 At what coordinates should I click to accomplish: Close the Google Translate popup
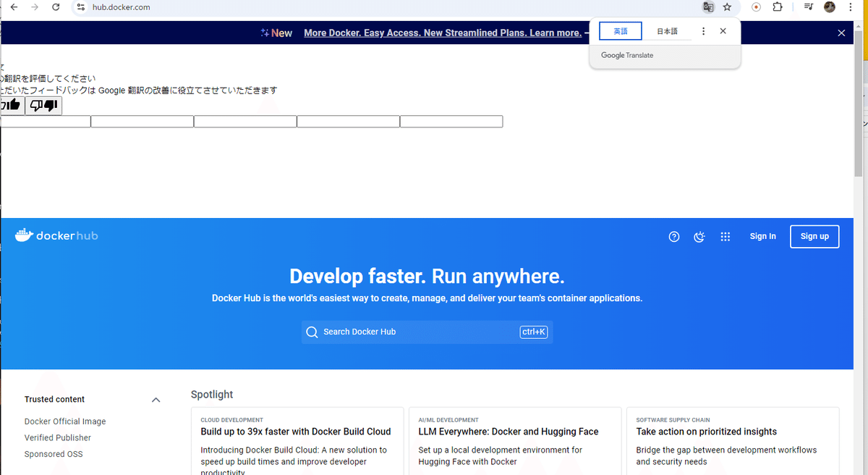tap(723, 31)
